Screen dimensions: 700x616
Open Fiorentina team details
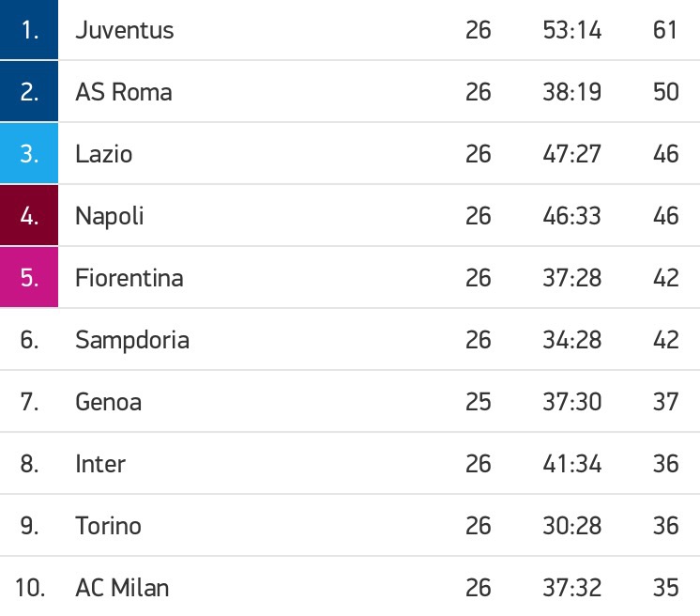pos(129,278)
